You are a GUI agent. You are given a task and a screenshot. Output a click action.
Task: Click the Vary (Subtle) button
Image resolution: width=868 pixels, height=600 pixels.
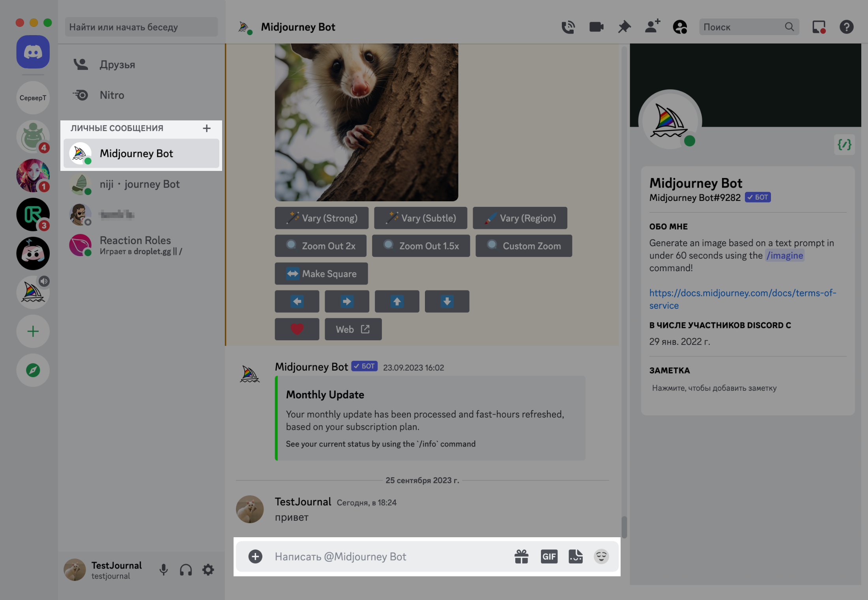pos(421,218)
